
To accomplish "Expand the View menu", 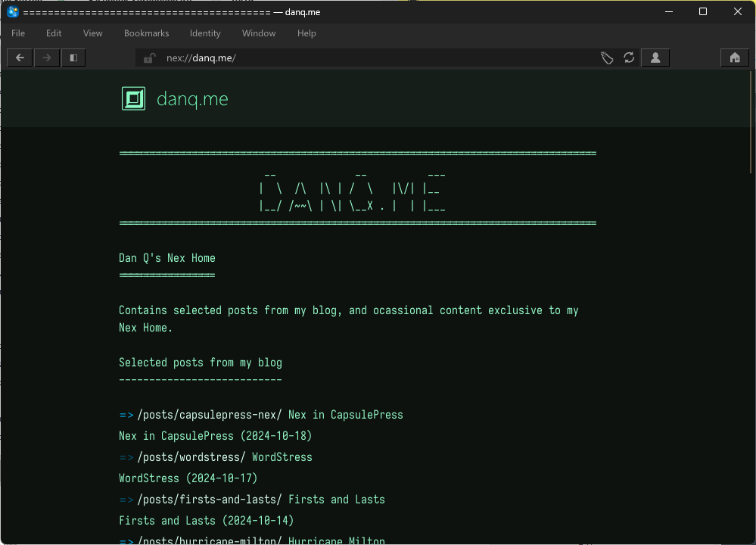I will (92, 33).
